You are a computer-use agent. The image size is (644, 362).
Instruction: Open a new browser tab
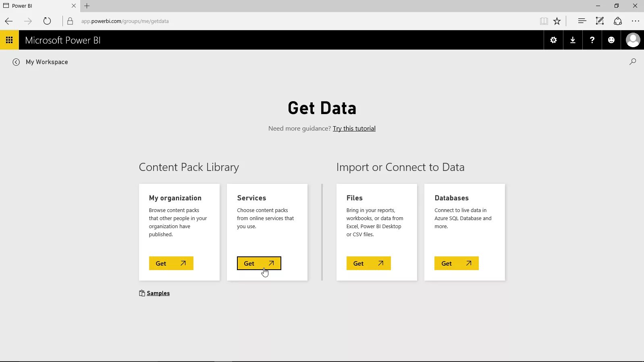pos(87,6)
